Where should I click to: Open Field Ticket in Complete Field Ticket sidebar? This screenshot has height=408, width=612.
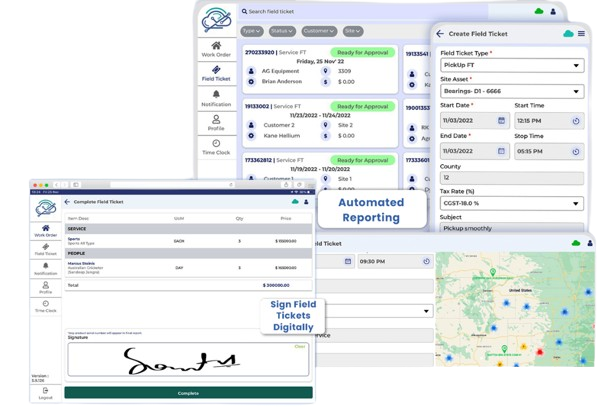tap(46, 249)
